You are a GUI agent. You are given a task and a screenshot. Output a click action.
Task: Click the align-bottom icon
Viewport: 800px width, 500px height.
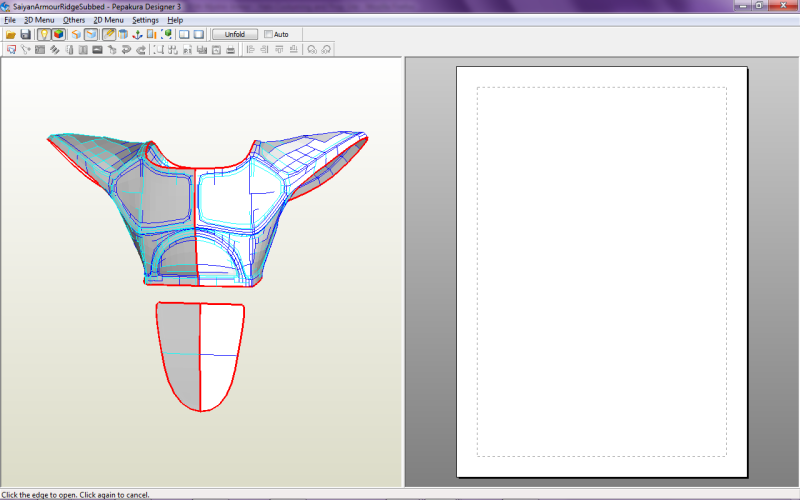(x=293, y=49)
